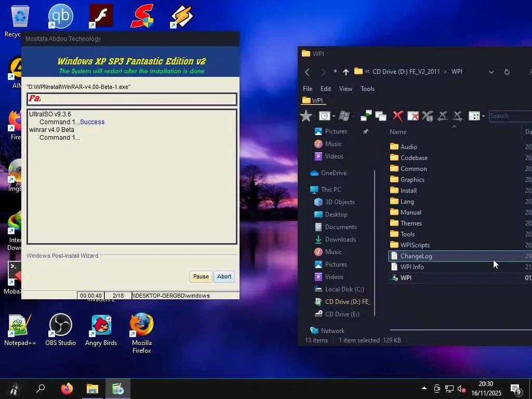Open Firefox from the taskbar
The height and width of the screenshot is (399, 532).
click(x=66, y=389)
